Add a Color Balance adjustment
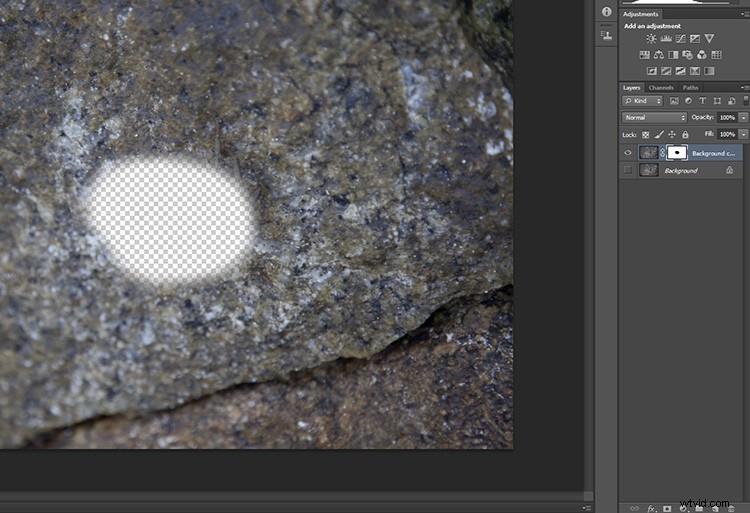Viewport: 750px width, 513px height. [659, 55]
